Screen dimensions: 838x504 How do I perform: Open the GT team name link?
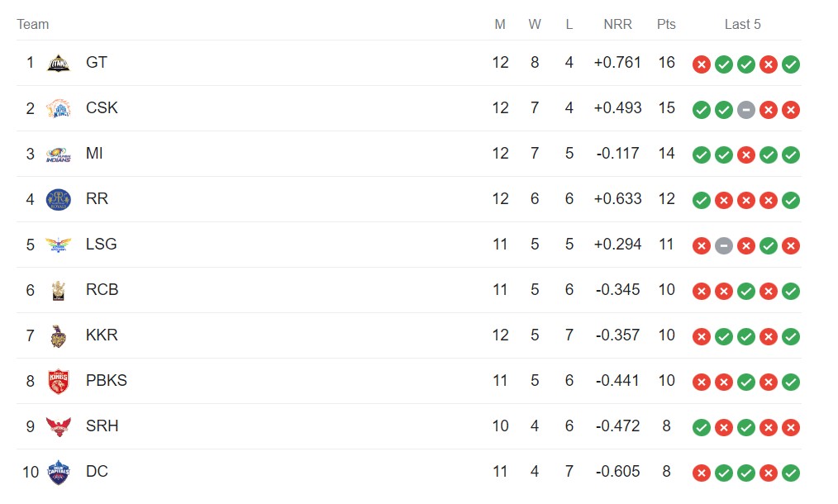[97, 63]
